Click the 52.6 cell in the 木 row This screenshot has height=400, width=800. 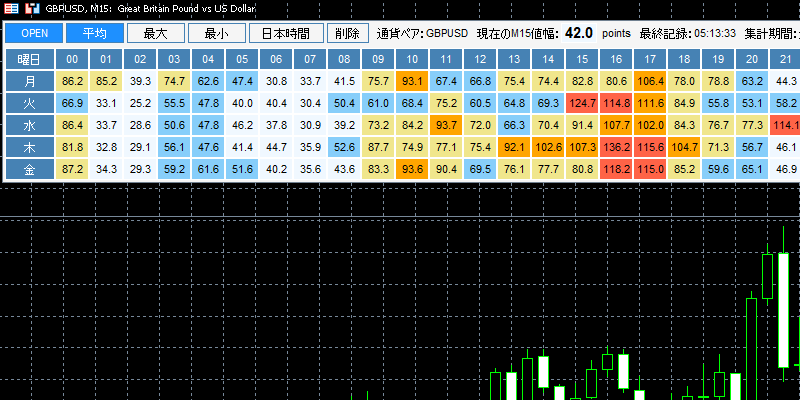(344, 147)
